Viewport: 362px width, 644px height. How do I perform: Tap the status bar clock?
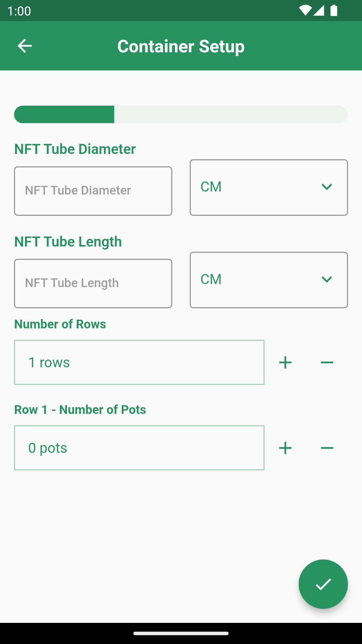tap(19, 11)
